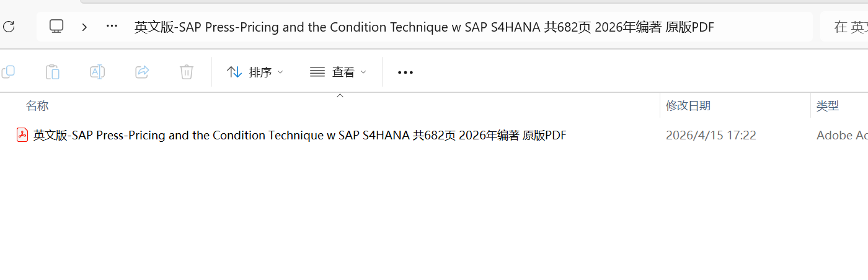This screenshot has height=280, width=868.
Task: Sort by the 修改日期 column header
Action: (x=688, y=106)
